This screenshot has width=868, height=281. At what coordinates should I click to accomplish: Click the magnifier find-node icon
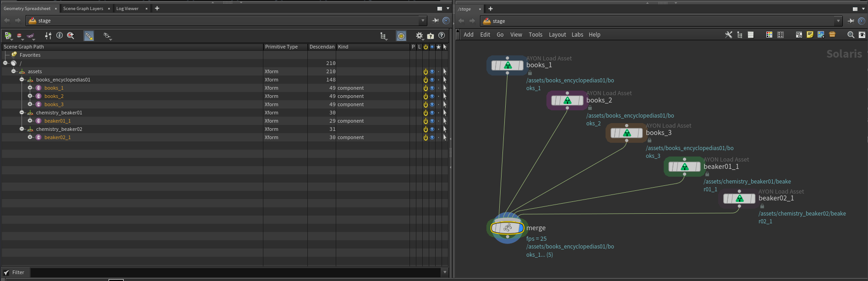click(x=851, y=35)
